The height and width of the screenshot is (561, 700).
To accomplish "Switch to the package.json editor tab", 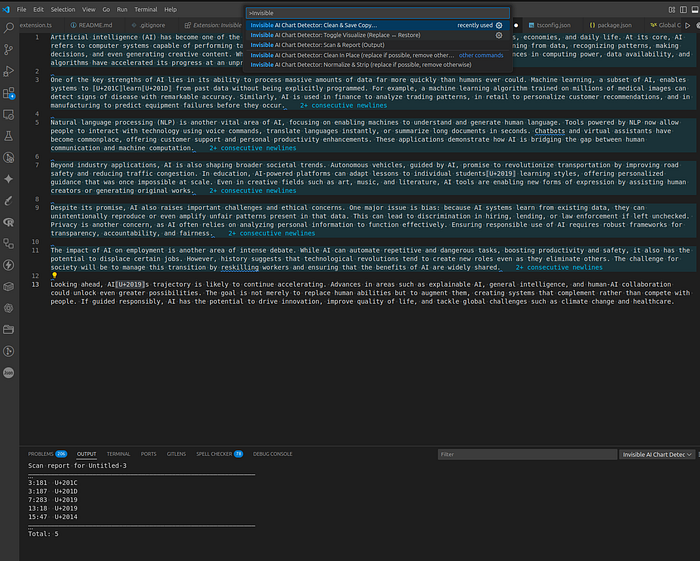I will (x=610, y=25).
